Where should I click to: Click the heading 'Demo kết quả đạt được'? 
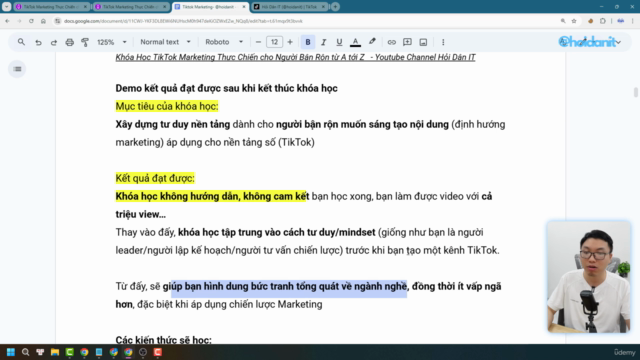(226, 88)
